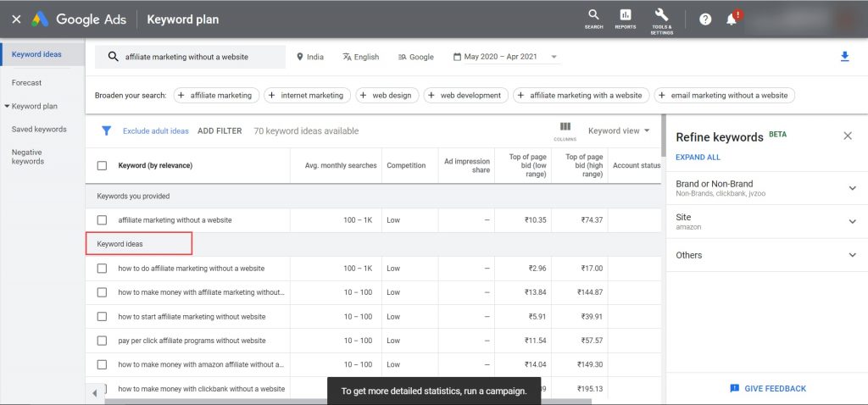Check 'how to do affiliate marketing without a website'

click(102, 269)
